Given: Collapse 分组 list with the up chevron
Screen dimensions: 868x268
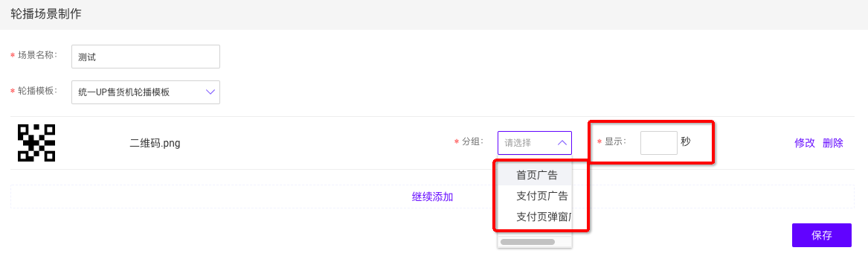Looking at the screenshot, I should tap(562, 143).
